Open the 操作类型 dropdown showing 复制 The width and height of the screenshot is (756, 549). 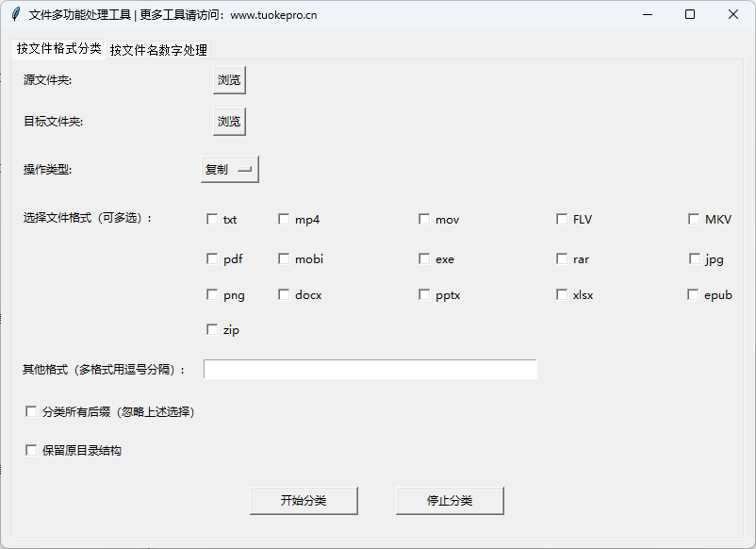click(x=228, y=169)
